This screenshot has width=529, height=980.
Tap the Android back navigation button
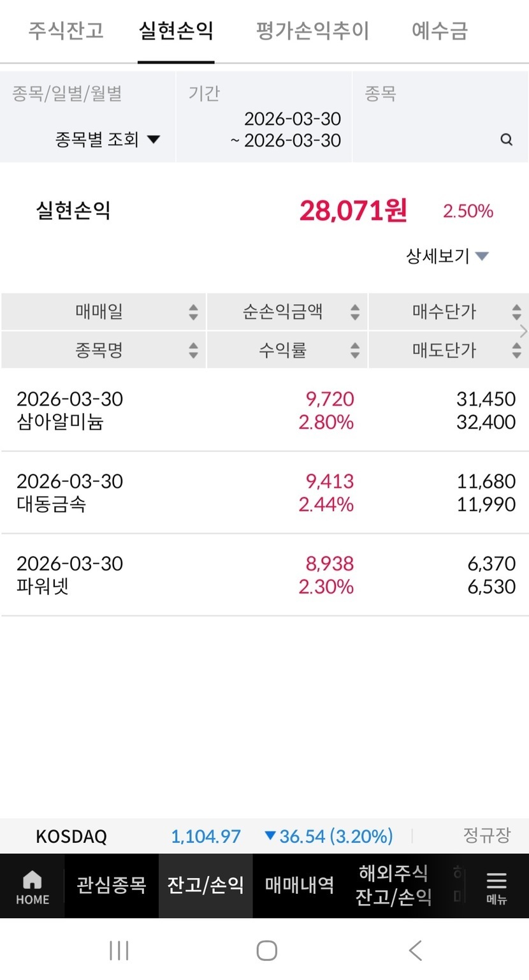tap(415, 951)
